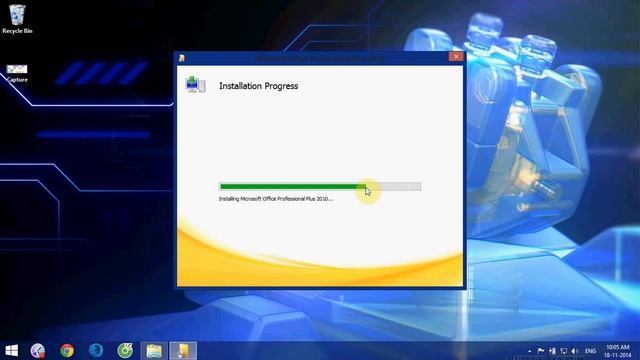Open the Recycle Bin desktop icon

pos(17,19)
